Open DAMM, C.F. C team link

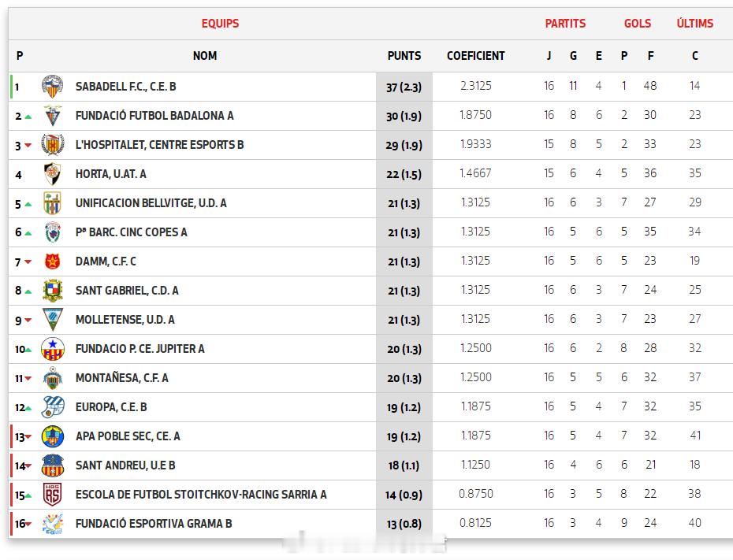[106, 261]
